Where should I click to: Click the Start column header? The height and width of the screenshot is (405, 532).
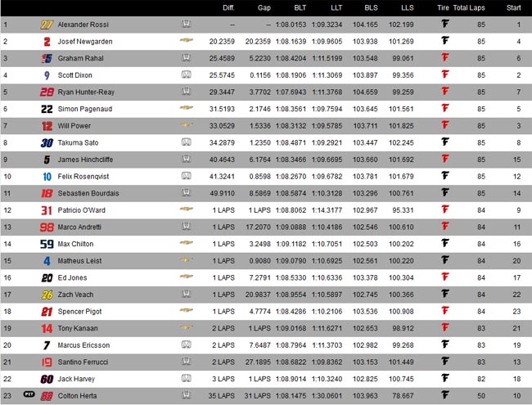[513, 8]
